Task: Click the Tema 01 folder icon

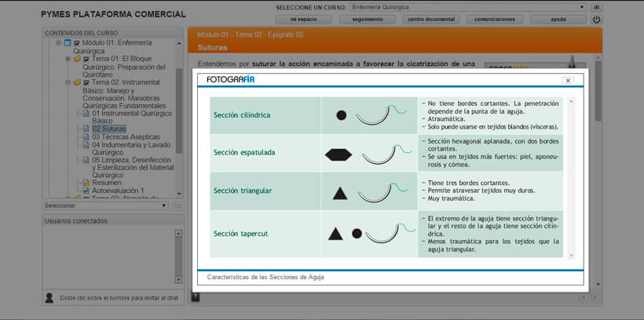Action: click(x=77, y=59)
